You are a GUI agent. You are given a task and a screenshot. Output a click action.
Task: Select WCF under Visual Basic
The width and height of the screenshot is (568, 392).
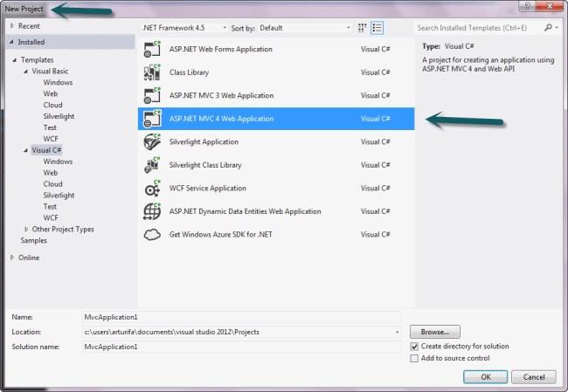(x=51, y=139)
